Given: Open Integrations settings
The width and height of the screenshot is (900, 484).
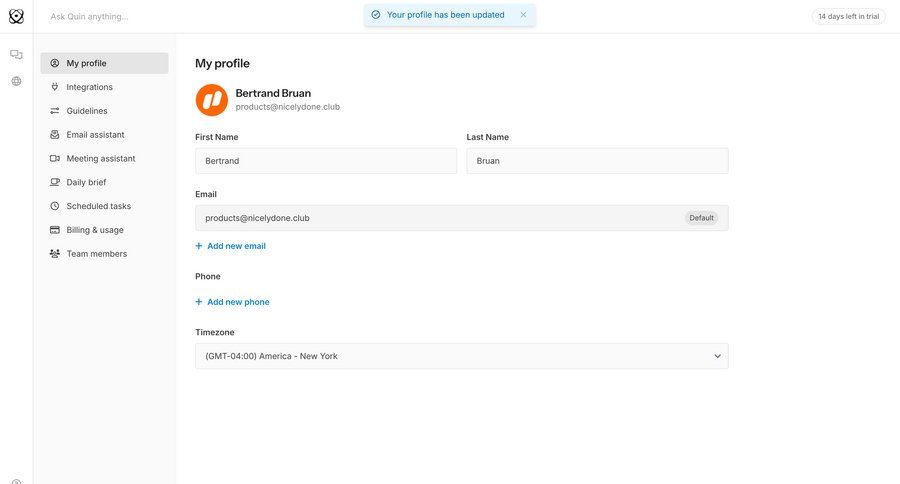Looking at the screenshot, I should (89, 87).
